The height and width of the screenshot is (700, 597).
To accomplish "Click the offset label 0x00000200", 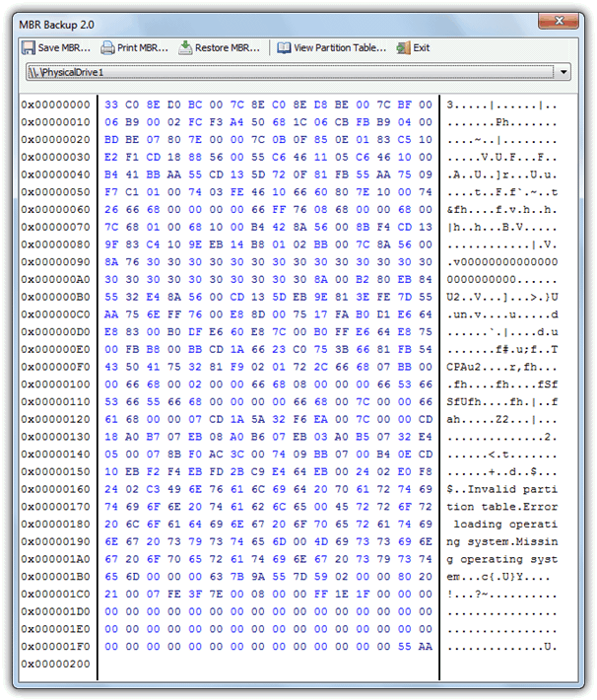I will point(55,664).
